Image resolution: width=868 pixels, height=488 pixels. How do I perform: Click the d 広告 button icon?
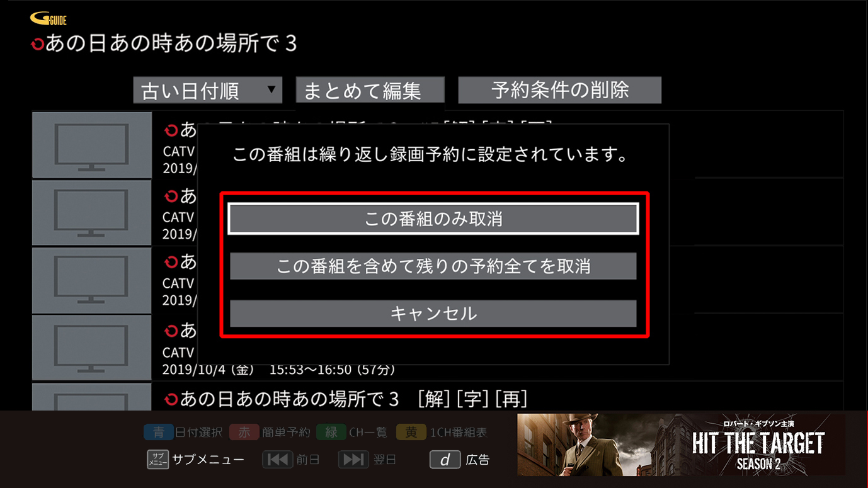pos(445,460)
